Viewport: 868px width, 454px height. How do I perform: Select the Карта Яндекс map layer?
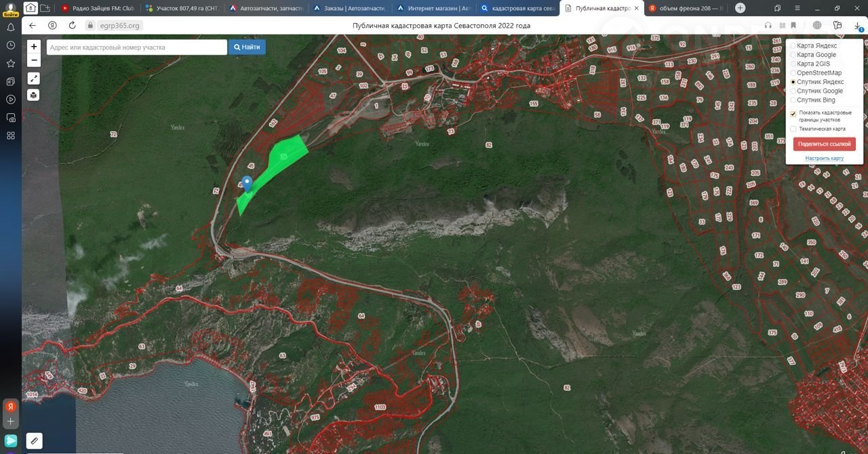(793, 46)
